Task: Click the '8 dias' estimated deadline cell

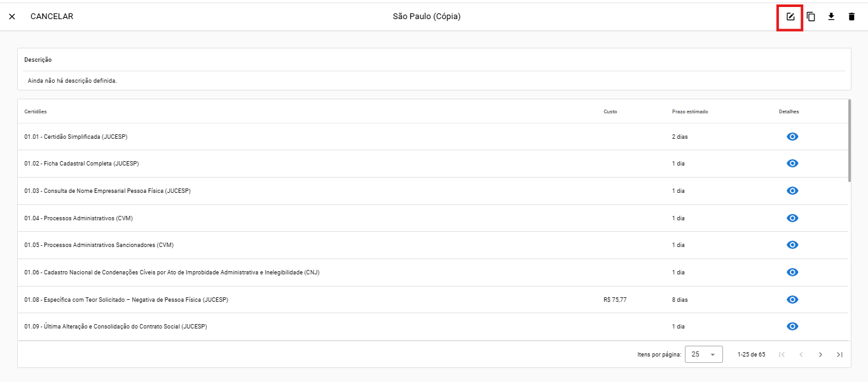Action: point(680,299)
